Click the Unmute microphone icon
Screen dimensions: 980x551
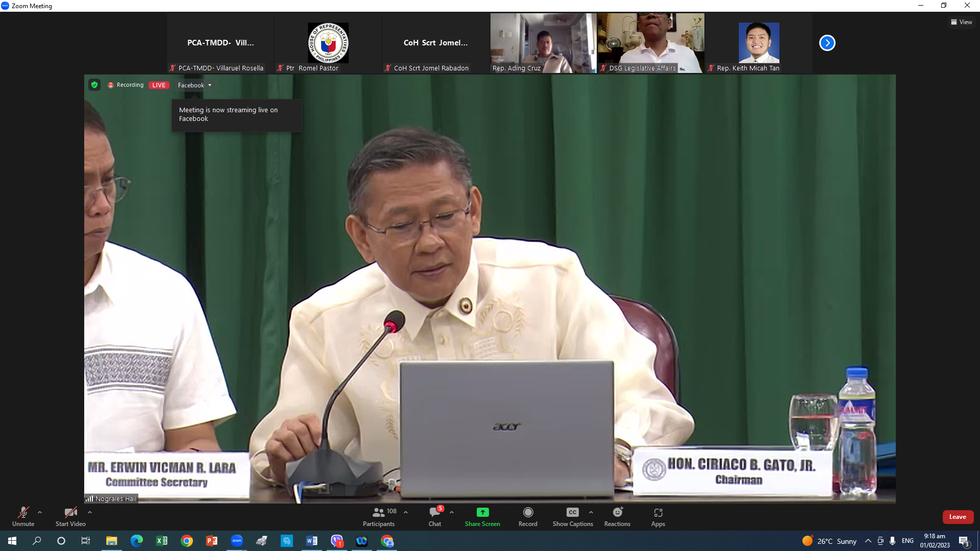point(23,512)
